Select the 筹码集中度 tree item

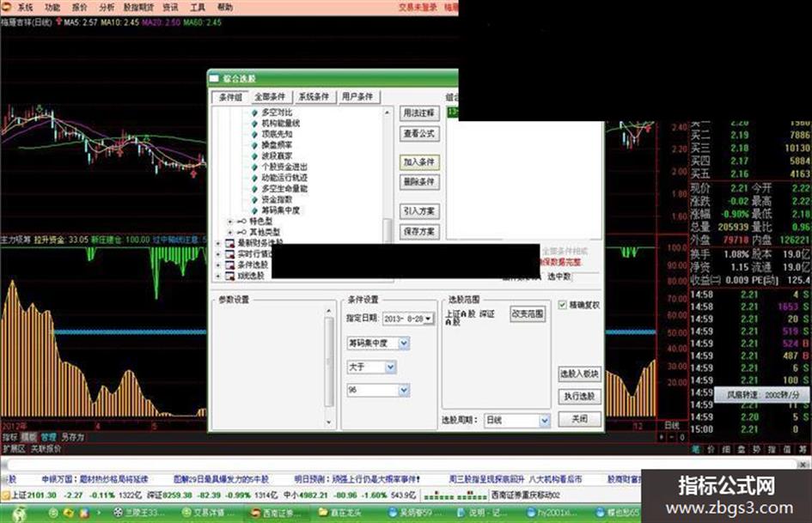point(281,210)
